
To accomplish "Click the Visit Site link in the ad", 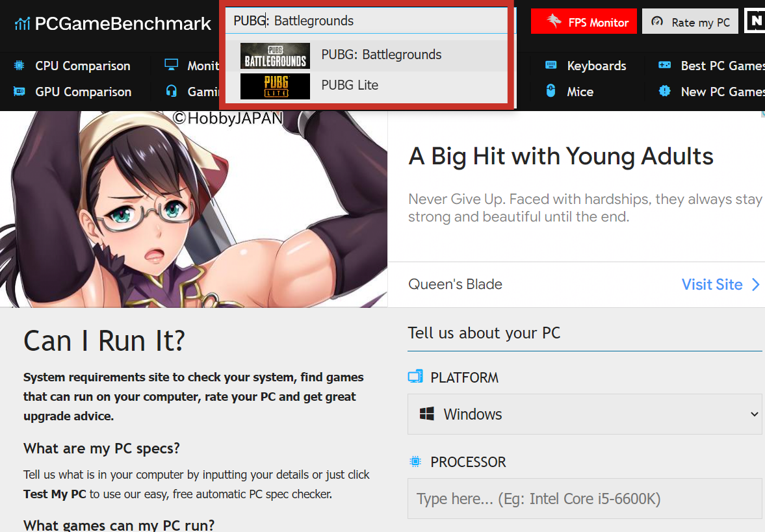I will coord(712,285).
